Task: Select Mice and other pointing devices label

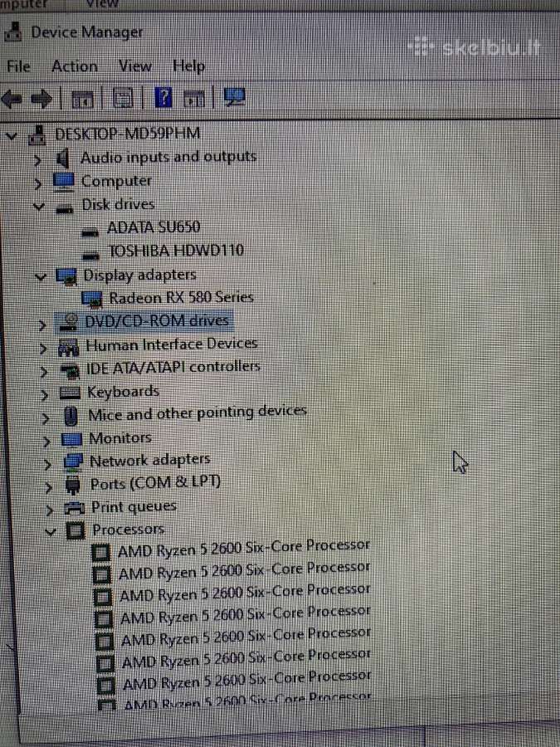Action: pos(197,413)
